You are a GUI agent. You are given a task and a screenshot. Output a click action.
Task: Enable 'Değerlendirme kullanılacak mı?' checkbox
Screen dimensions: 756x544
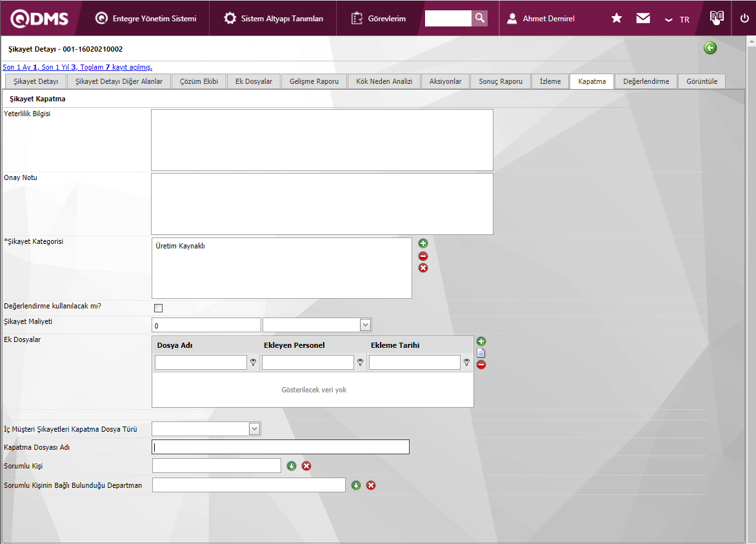158,308
